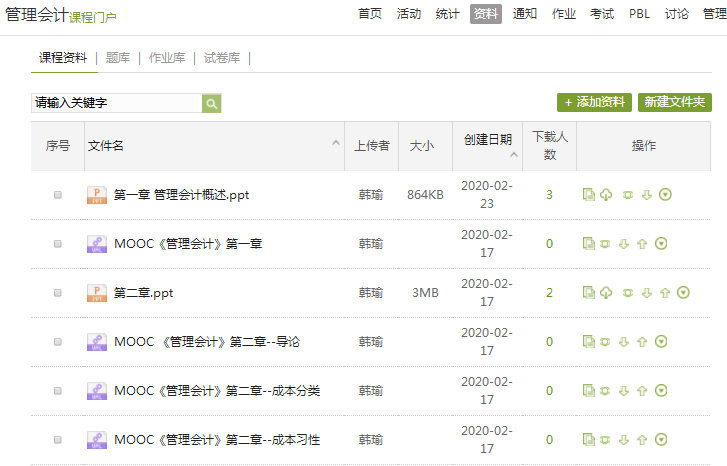Image resolution: width=727 pixels, height=466 pixels.
Task: Click the copy icon for 第一章 管理会计概述.ppt
Action: [589, 194]
